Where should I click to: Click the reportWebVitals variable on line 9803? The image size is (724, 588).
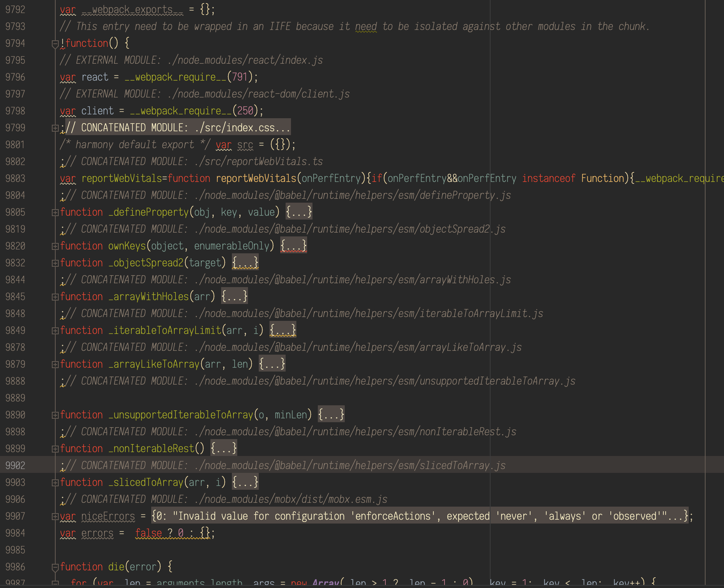(122, 178)
